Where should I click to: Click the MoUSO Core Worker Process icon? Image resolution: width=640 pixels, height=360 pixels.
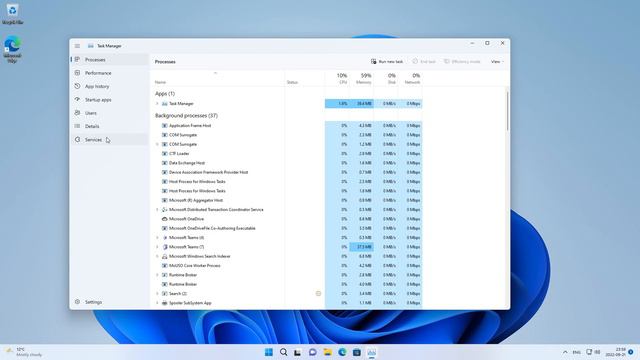coord(164,266)
